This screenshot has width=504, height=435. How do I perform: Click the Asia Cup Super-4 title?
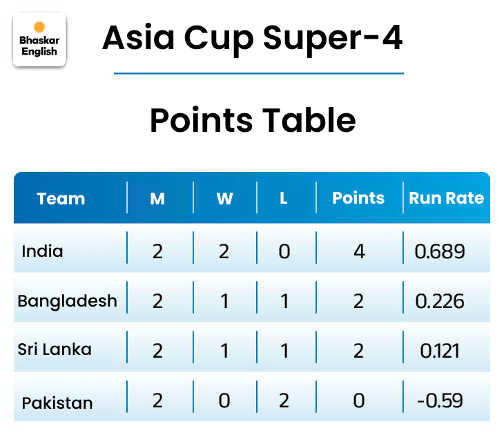(253, 38)
